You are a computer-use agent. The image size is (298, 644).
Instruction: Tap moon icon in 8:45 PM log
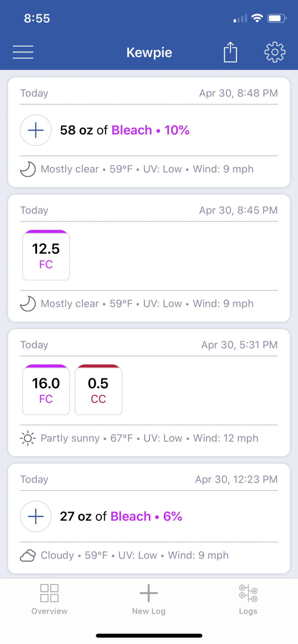pyautogui.click(x=28, y=304)
